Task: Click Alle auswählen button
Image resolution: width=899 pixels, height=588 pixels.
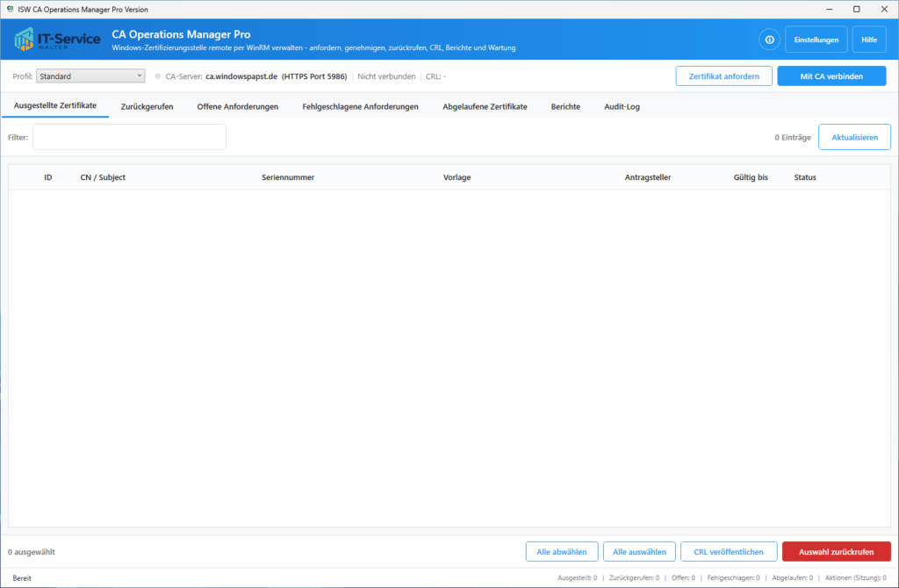Action: click(639, 552)
